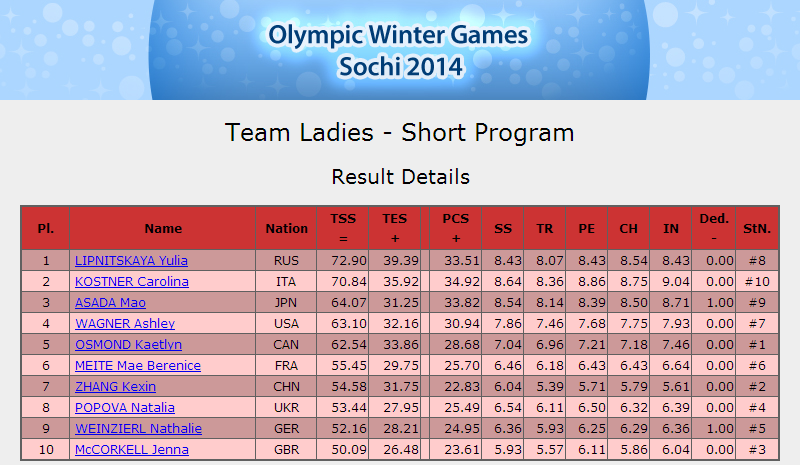Screen dimensions: 800x465
Task: Click the 72.90 total score cell
Action: click(343, 261)
